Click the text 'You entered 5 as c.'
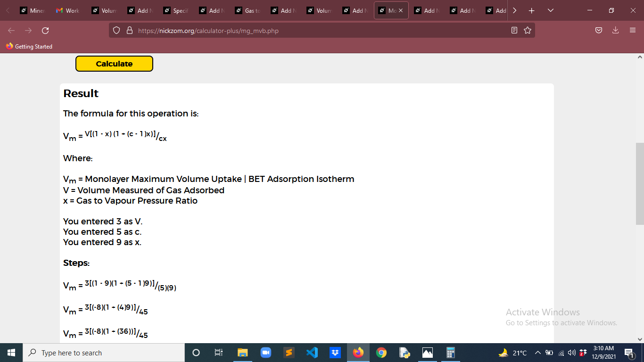 pos(102,232)
